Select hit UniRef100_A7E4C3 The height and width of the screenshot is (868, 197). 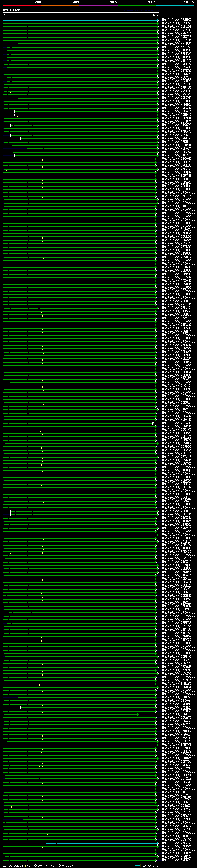177,551
